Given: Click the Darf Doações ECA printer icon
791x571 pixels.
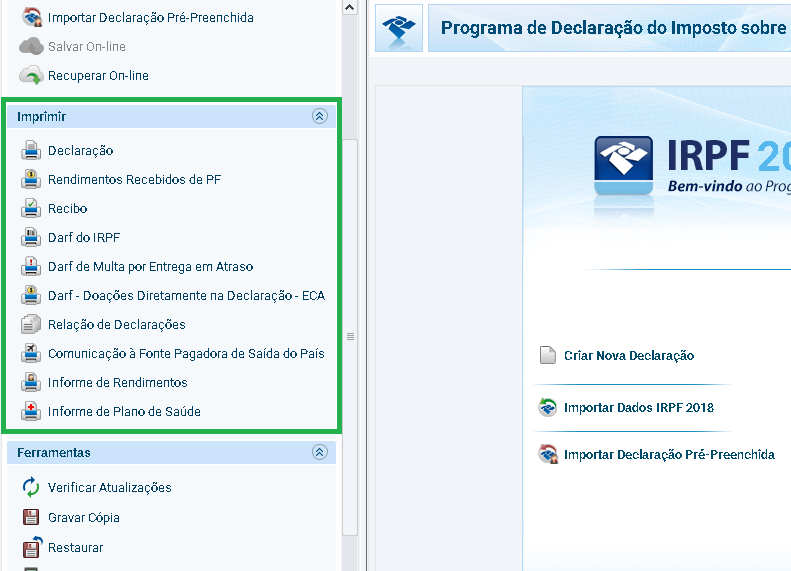Looking at the screenshot, I should coord(31,295).
